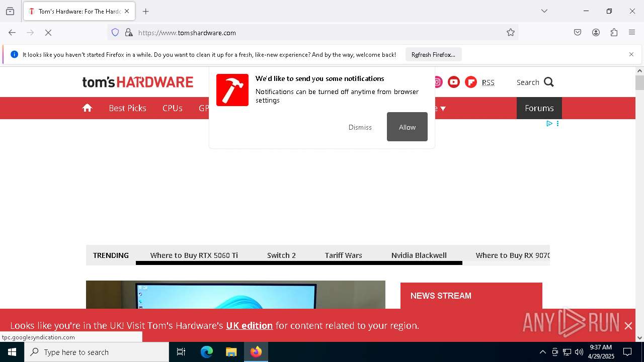Show hidden system tray icons
This screenshot has height=362, width=644.
[542, 352]
